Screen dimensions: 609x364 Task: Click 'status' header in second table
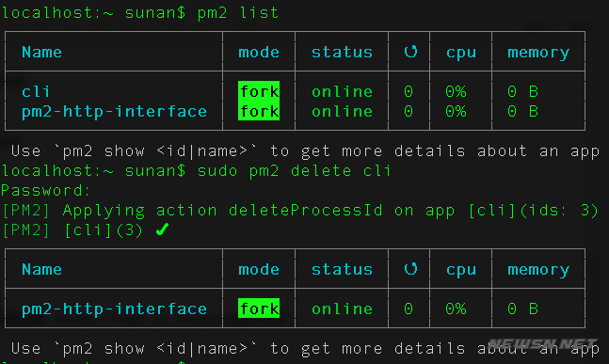tap(342, 269)
